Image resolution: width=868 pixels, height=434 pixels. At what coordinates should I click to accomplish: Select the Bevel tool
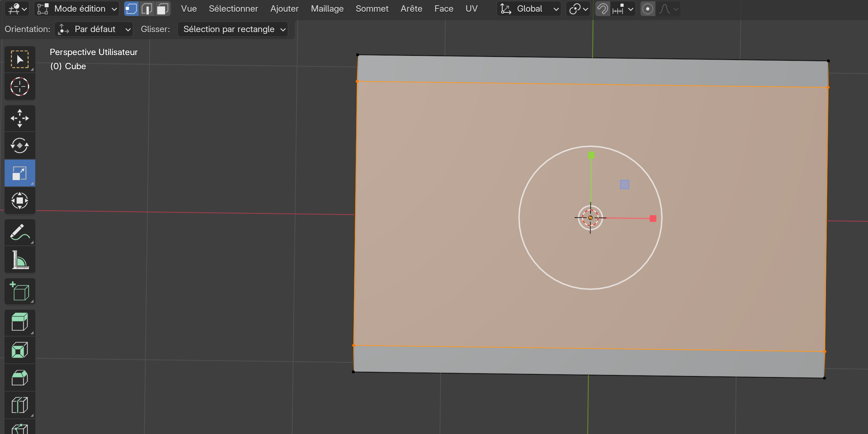tap(20, 378)
